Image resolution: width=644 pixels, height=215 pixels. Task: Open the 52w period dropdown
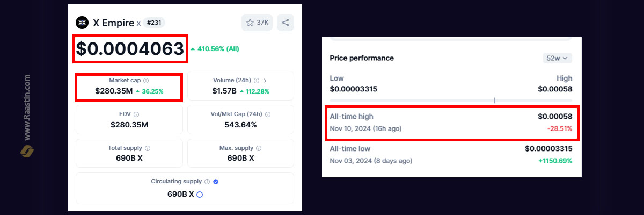[558, 58]
